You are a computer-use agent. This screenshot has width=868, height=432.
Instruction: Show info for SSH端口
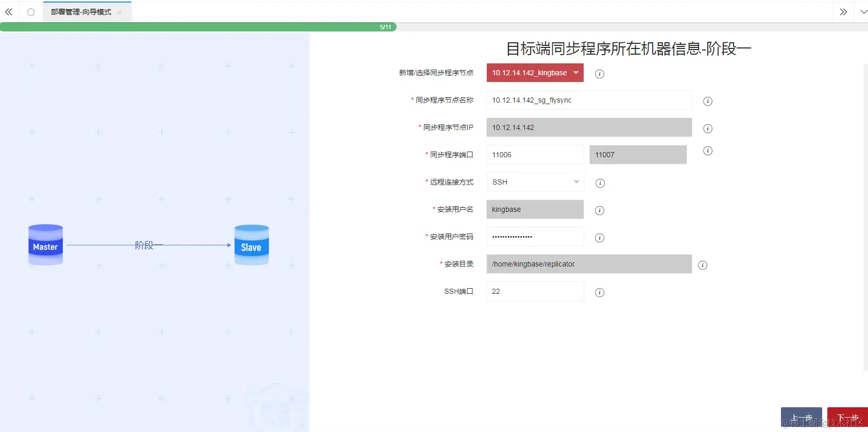coord(600,292)
